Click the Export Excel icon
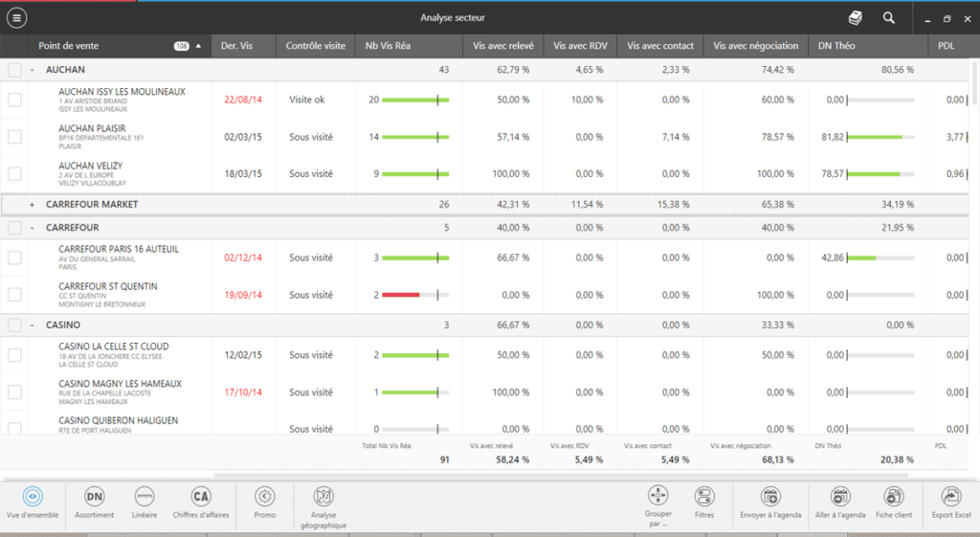The width and height of the screenshot is (980, 537). click(950, 496)
